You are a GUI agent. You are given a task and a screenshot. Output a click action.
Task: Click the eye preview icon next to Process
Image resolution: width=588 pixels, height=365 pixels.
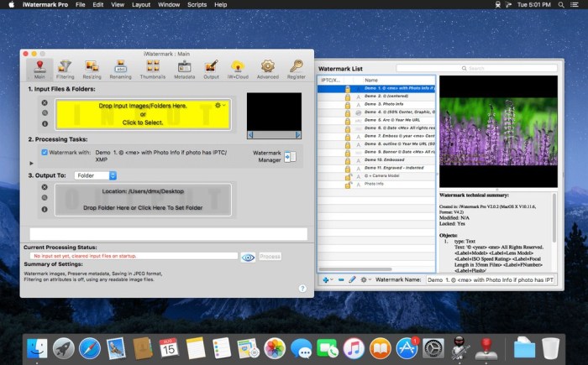tap(248, 257)
